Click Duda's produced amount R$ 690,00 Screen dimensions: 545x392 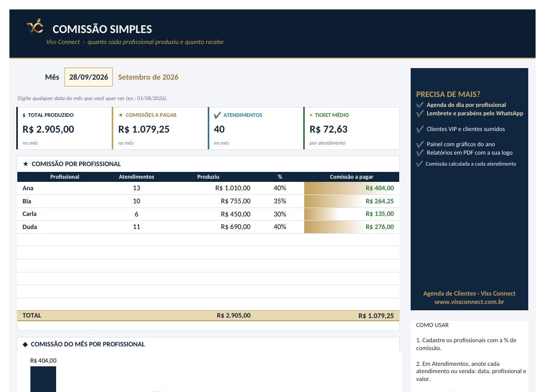(236, 227)
